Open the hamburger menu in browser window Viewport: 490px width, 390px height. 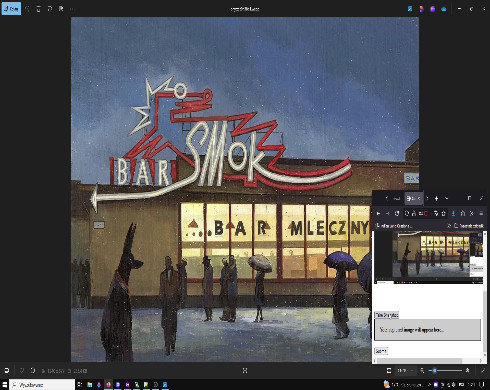(x=481, y=213)
